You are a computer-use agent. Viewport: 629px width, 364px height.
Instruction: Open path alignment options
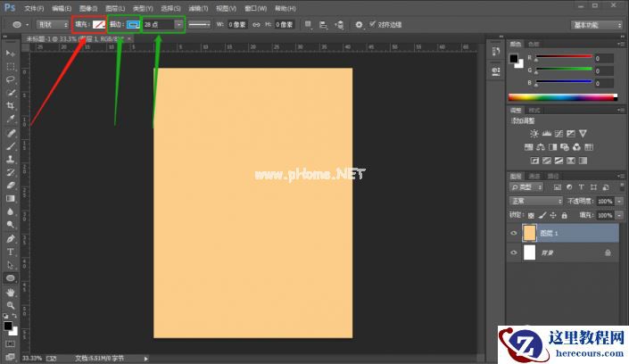pos(323,25)
